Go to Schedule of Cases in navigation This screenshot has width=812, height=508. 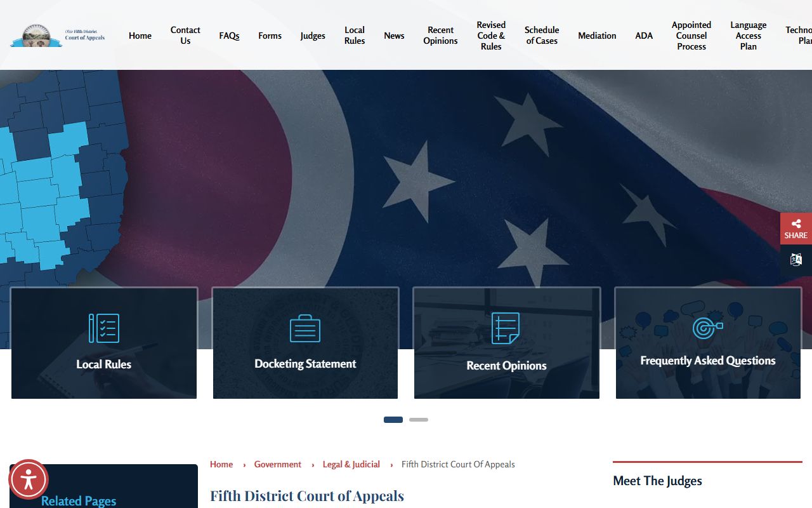click(x=542, y=36)
